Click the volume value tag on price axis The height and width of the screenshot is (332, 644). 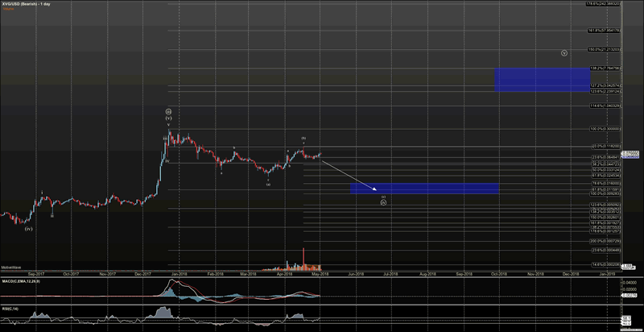628,266
